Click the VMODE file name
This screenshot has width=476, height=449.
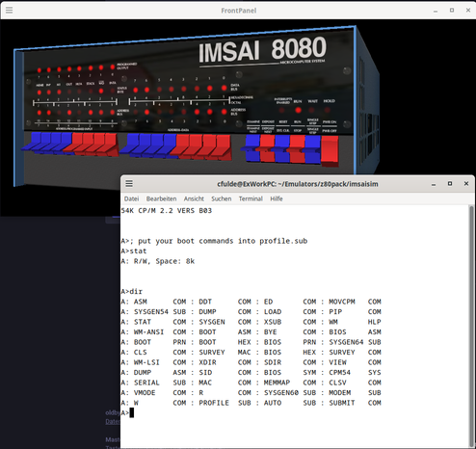click(x=145, y=393)
